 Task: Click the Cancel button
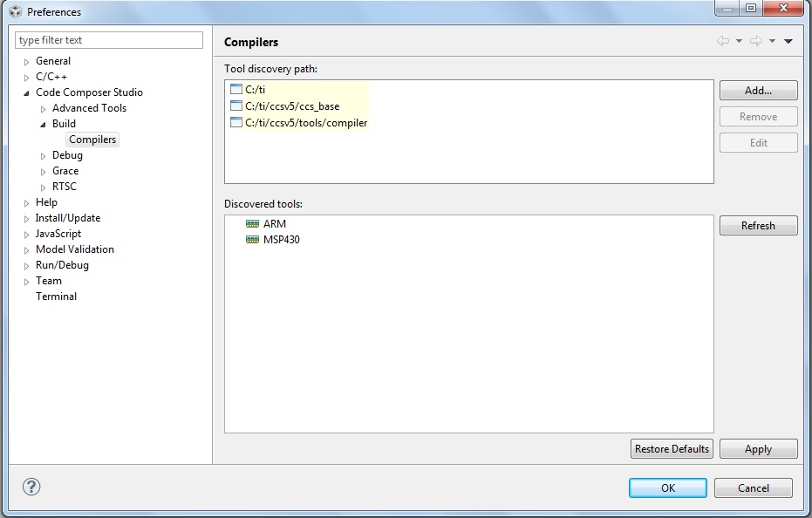(754, 488)
